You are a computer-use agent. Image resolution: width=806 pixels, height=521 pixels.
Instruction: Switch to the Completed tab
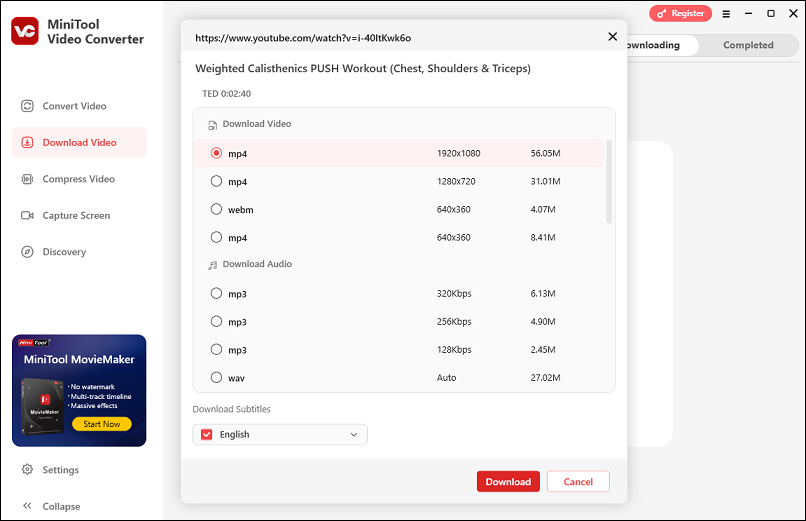click(x=748, y=45)
